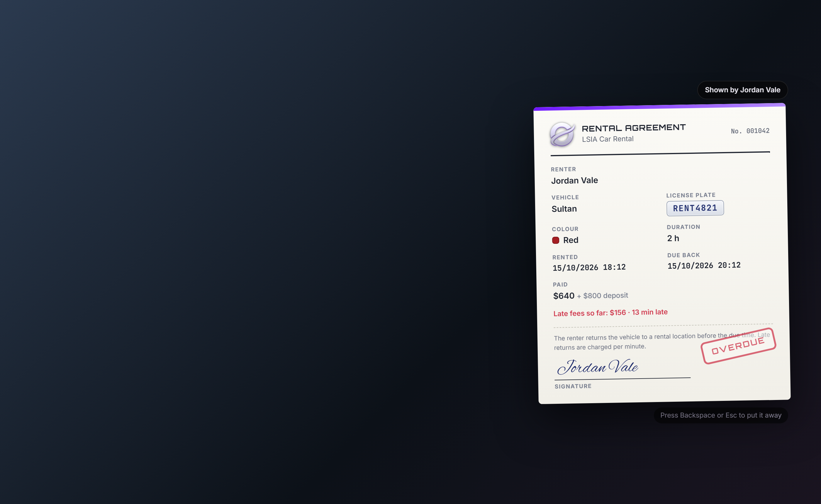821x504 pixels.
Task: Click the 'Press Backspace or Esc' hint
Action: click(x=721, y=415)
